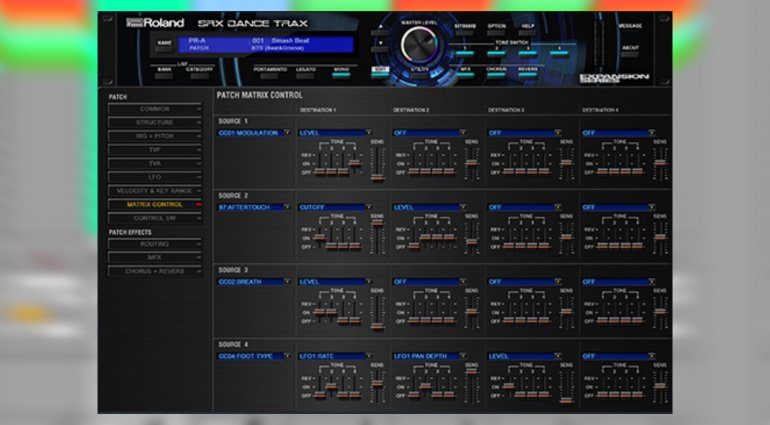Screen dimensions: 770x425
Task: Open the ROUTING patch effects page
Action: pos(155,244)
